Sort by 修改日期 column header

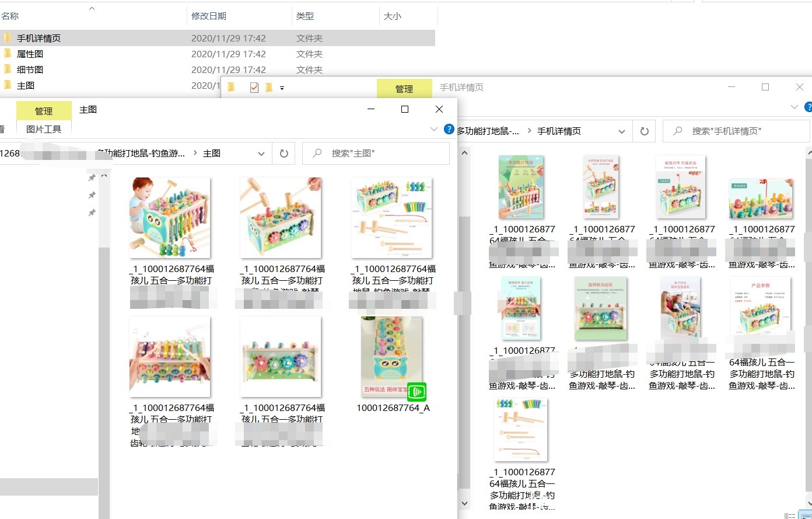point(209,16)
